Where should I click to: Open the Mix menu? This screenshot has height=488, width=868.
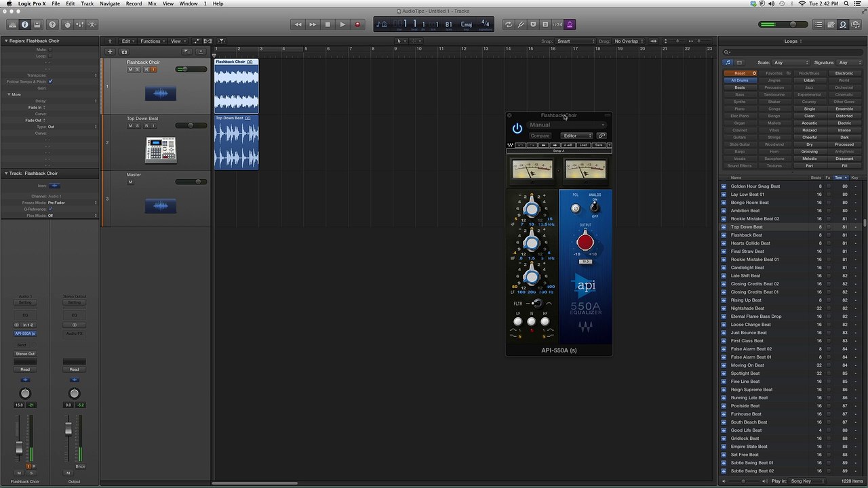click(152, 3)
